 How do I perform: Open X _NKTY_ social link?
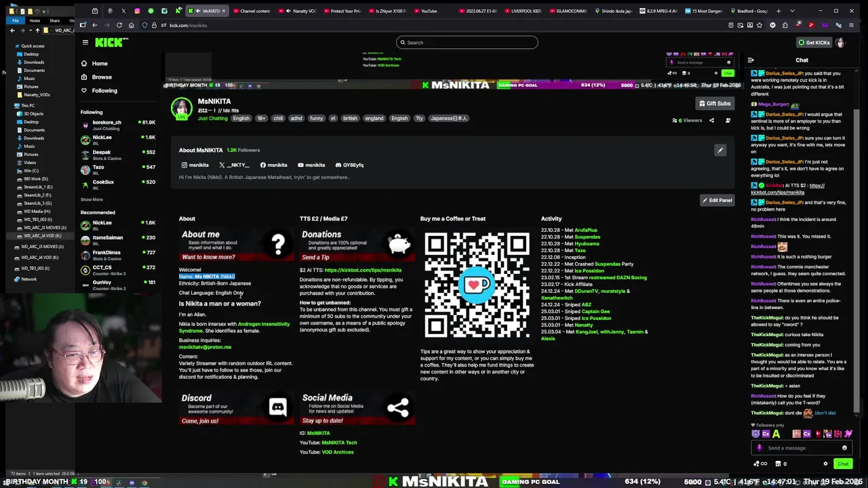click(234, 165)
